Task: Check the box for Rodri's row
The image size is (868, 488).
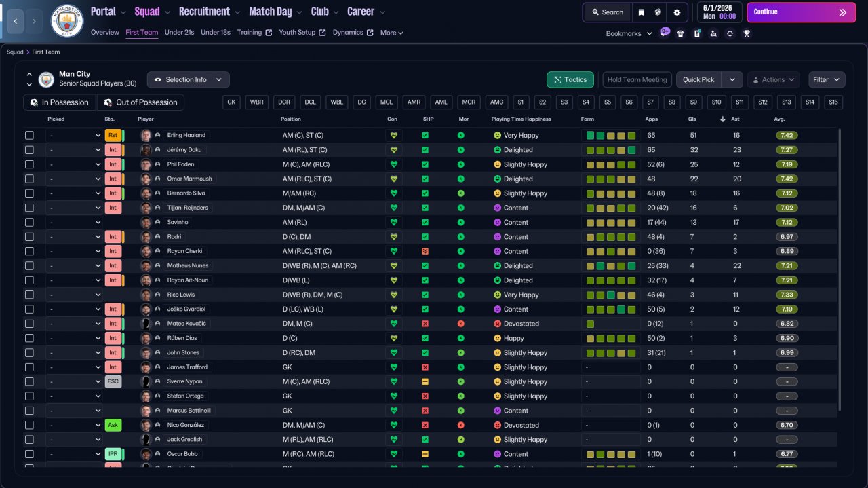Action: click(x=29, y=237)
